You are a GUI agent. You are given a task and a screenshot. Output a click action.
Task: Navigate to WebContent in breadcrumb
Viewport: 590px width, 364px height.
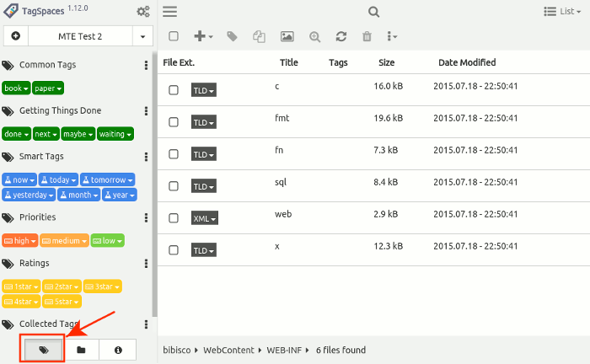point(228,350)
